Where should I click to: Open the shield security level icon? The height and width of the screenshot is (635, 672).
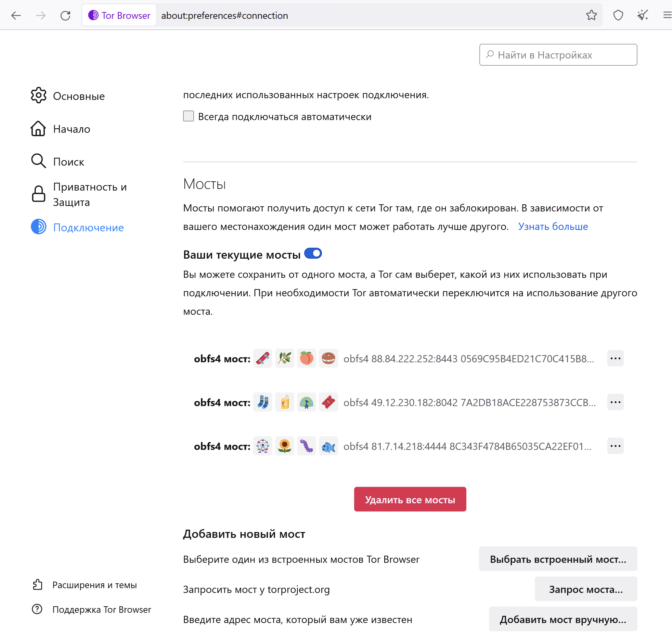pos(618,15)
